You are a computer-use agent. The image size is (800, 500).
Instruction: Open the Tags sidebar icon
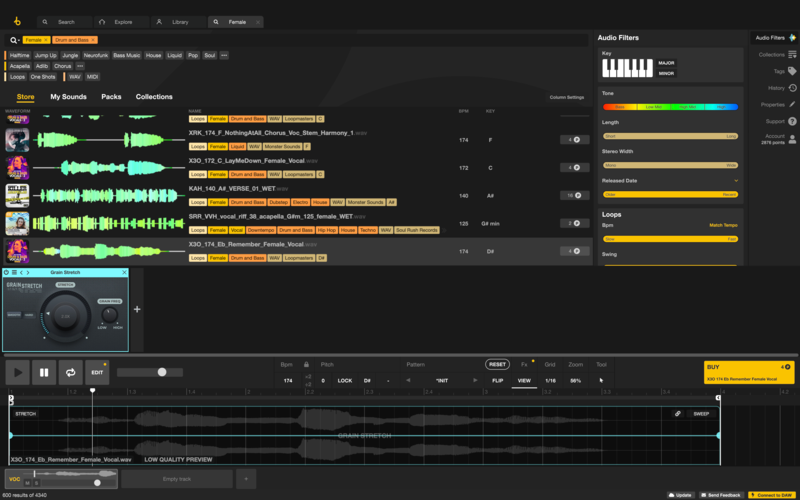[792, 71]
